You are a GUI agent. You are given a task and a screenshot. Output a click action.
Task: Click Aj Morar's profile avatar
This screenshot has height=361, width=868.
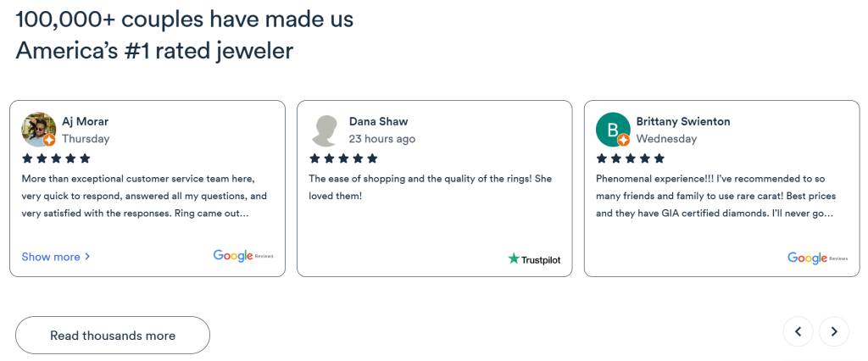pyautogui.click(x=38, y=129)
